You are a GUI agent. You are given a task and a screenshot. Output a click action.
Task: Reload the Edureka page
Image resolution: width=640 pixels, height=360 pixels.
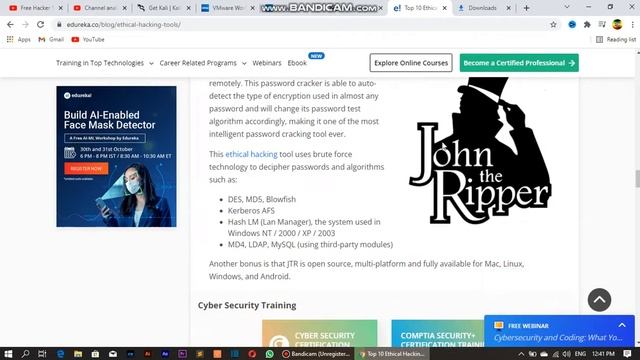pos(40,24)
